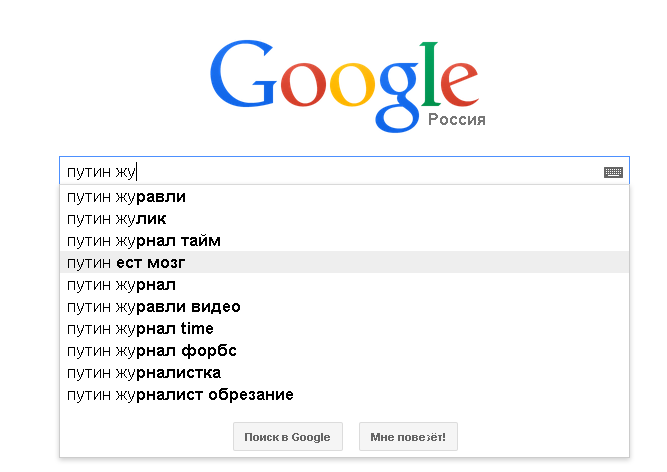Image resolution: width=667 pixels, height=472 pixels.
Task: Choose the suggestion 'путин журнал форбс'
Action: [x=152, y=351]
